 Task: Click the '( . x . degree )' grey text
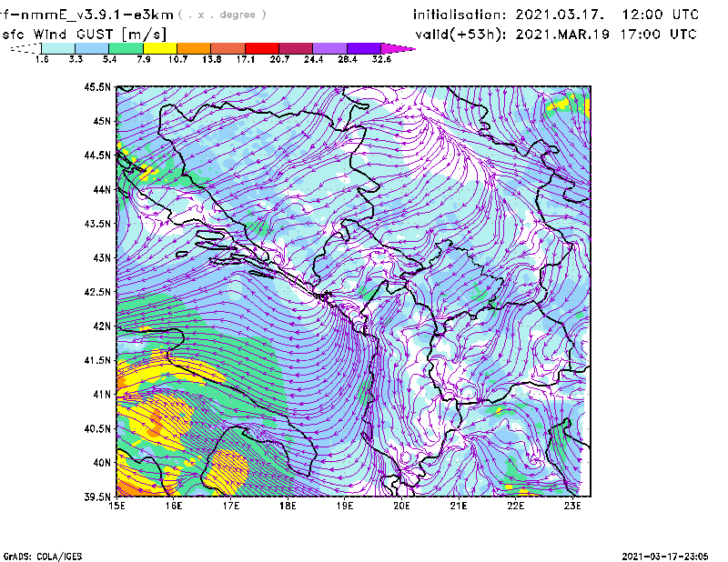222,15
